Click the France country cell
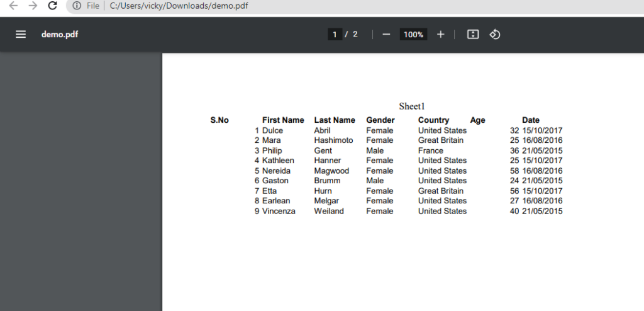The image size is (644, 311). [430, 151]
